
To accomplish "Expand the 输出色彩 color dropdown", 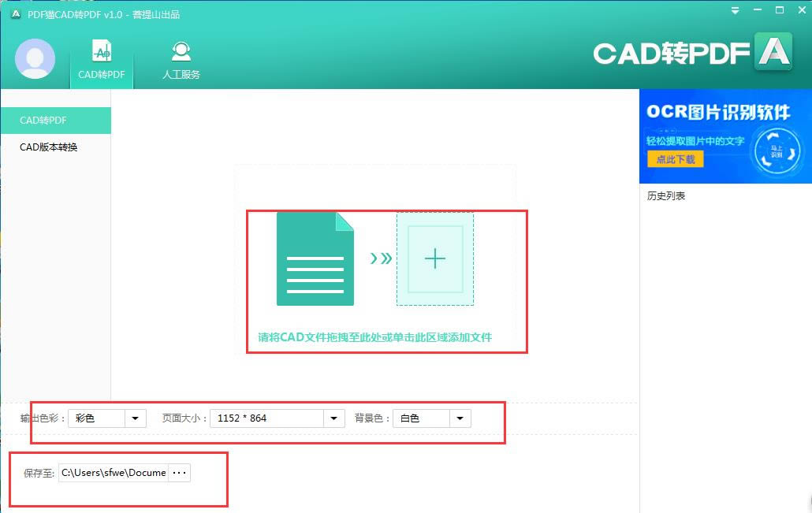I will [135, 418].
